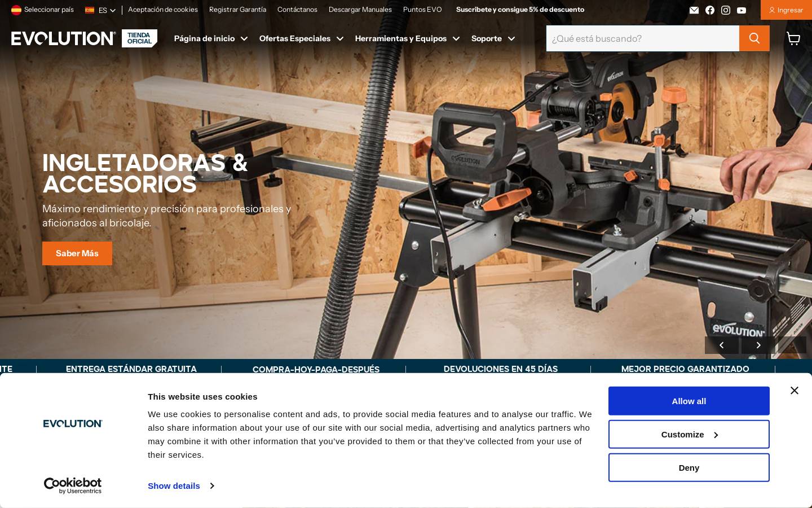Expand Show details in cookie banner
The image size is (812, 508).
click(x=180, y=486)
